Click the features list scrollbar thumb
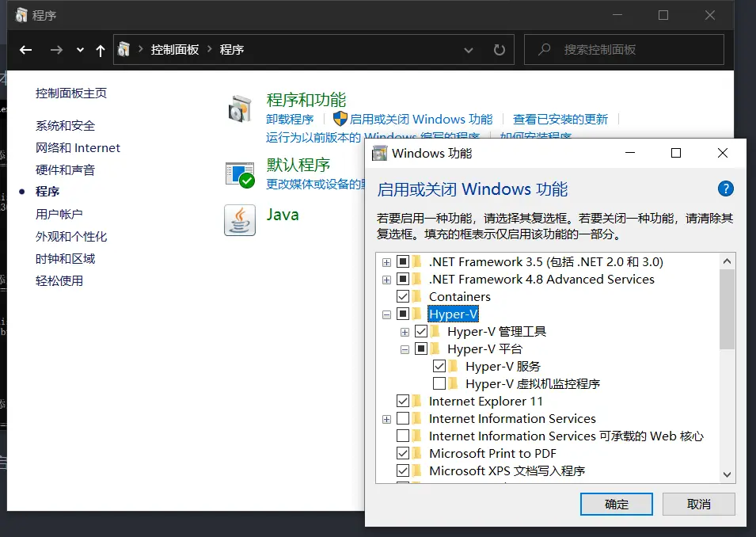756x537 pixels. point(727,309)
